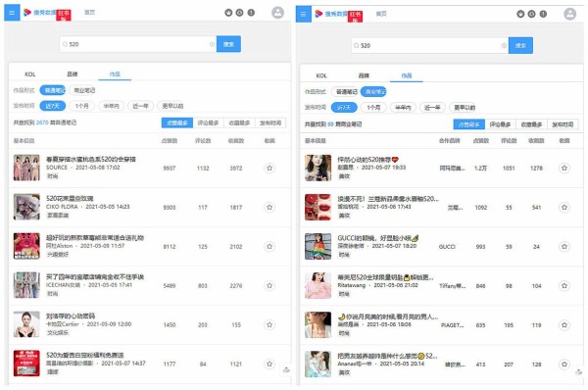This screenshot has width=588, height=390.
Task: Click the 2021-05-07 18:20 date in GUCCI row
Action: (394, 246)
